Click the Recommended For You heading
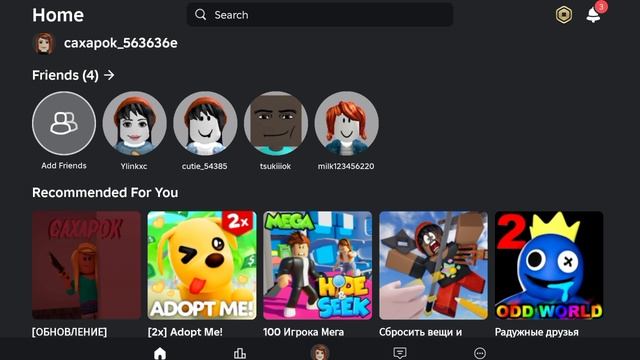This screenshot has width=640, height=360. click(105, 192)
